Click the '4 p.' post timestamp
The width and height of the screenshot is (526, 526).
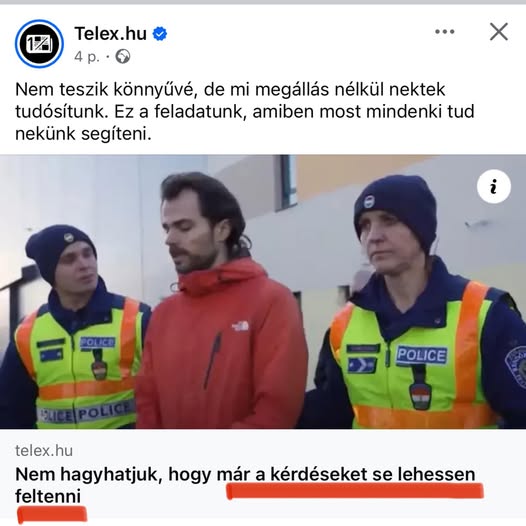pos(87,57)
